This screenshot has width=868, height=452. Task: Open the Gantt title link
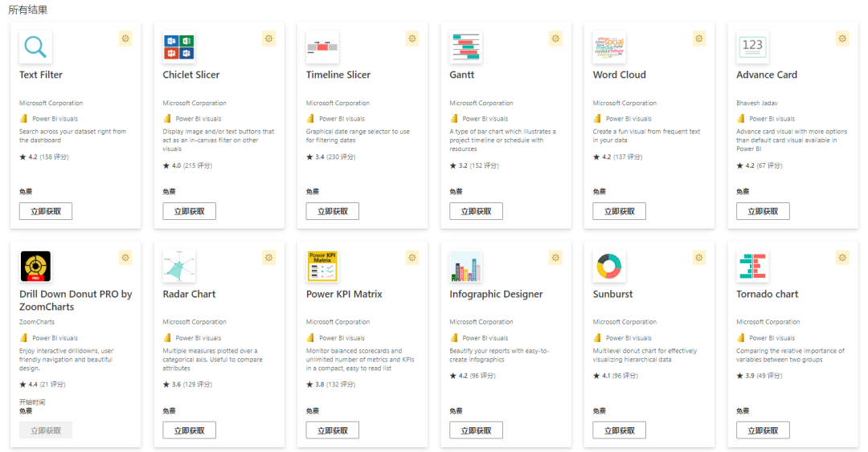pos(461,75)
